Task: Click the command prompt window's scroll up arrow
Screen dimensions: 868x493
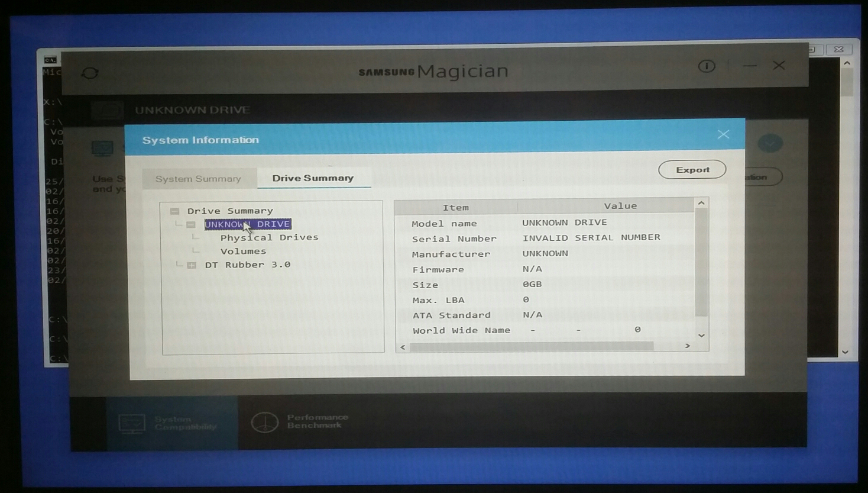Action: 847,63
